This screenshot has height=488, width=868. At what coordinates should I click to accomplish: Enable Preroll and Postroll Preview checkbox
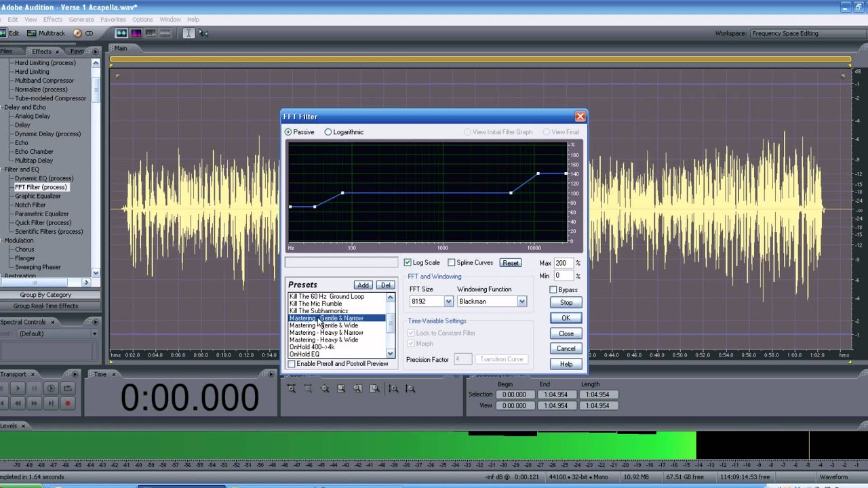[x=292, y=364]
